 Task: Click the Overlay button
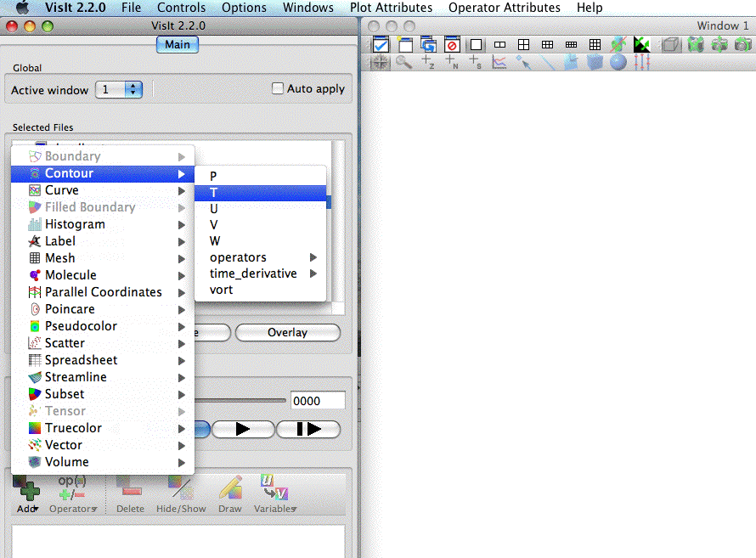coord(287,332)
